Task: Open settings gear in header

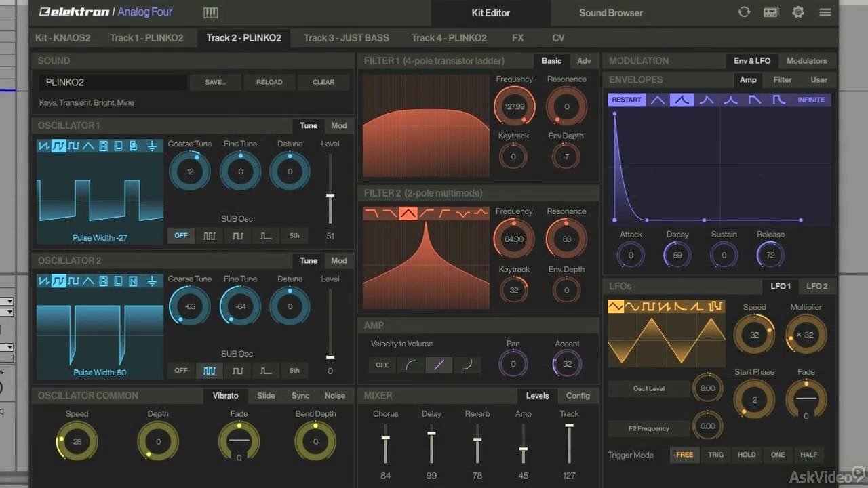Action: (x=798, y=12)
